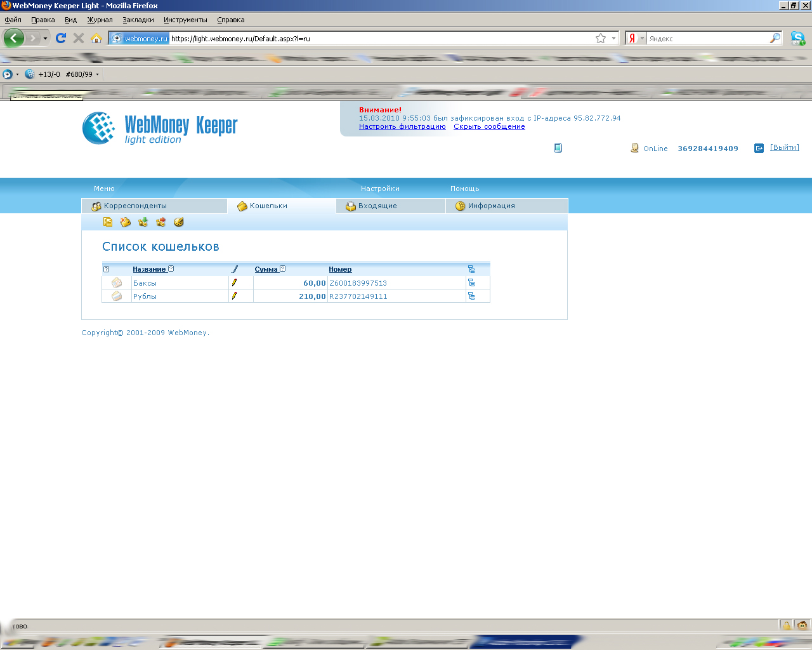This screenshot has width=812, height=650.
Task: Click the WebMoney Keeper logo
Action: coord(160,128)
